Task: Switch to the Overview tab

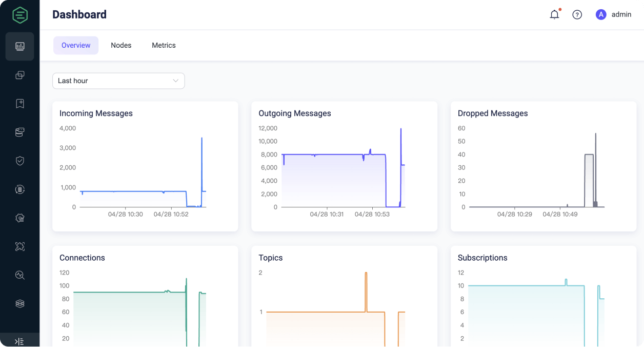Action: tap(76, 45)
